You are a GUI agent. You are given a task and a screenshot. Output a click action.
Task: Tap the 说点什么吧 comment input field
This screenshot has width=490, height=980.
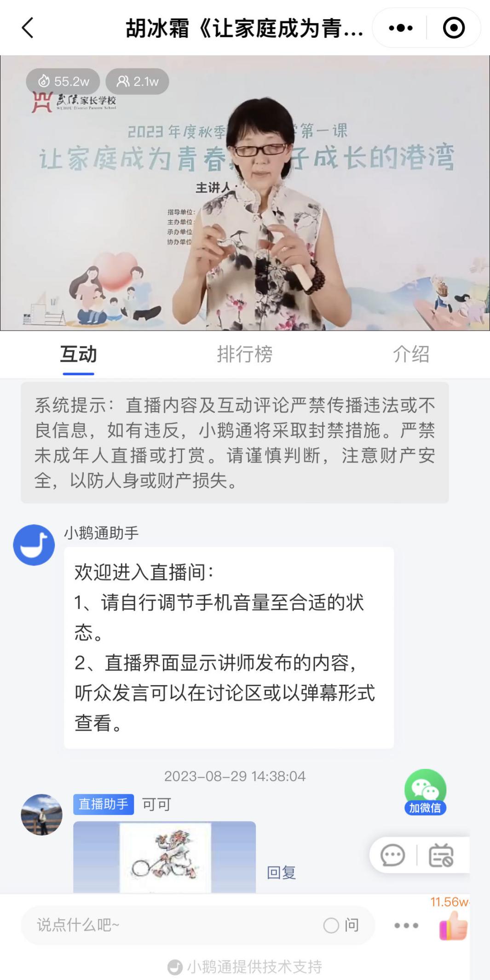(x=175, y=925)
